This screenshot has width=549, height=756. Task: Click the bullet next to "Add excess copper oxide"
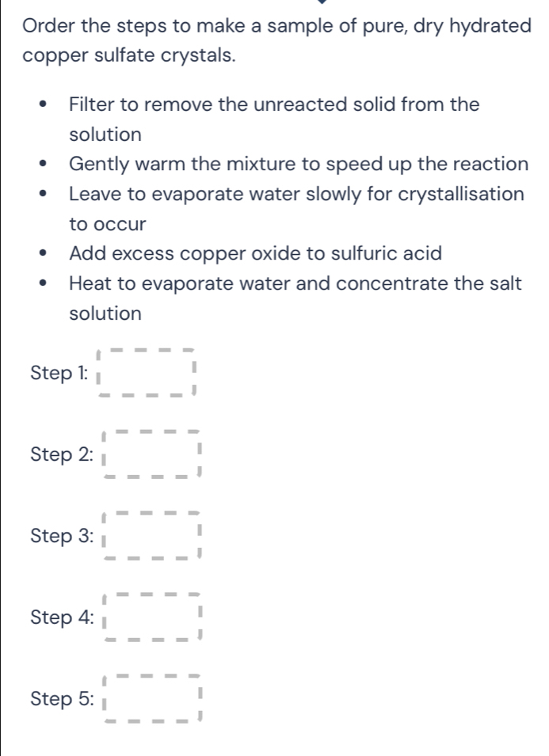coord(44,255)
